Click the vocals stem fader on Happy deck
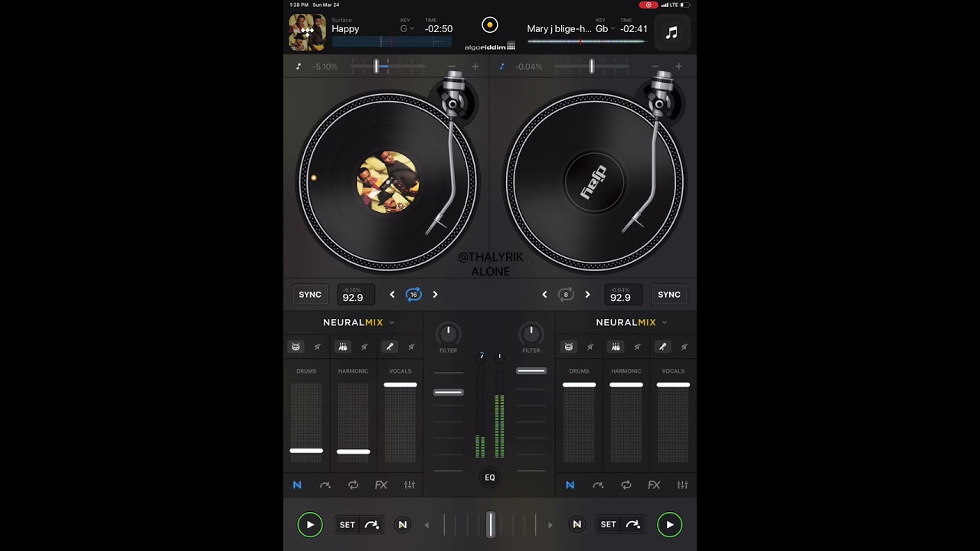Screen dimensions: 980x551 [400, 385]
